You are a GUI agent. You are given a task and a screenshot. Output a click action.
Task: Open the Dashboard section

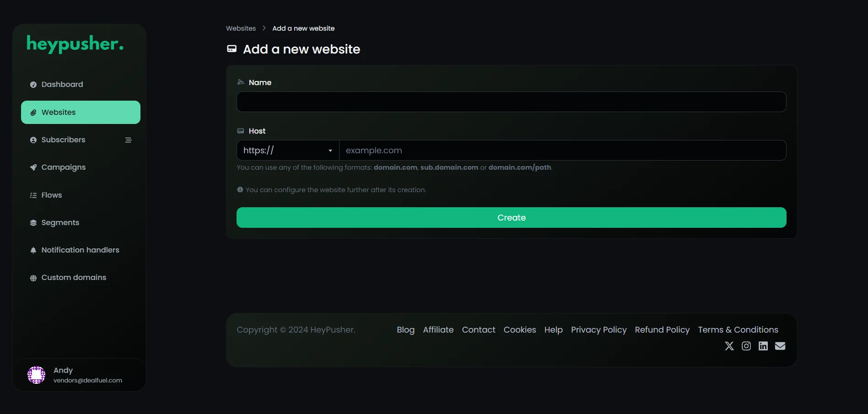pyautogui.click(x=62, y=84)
